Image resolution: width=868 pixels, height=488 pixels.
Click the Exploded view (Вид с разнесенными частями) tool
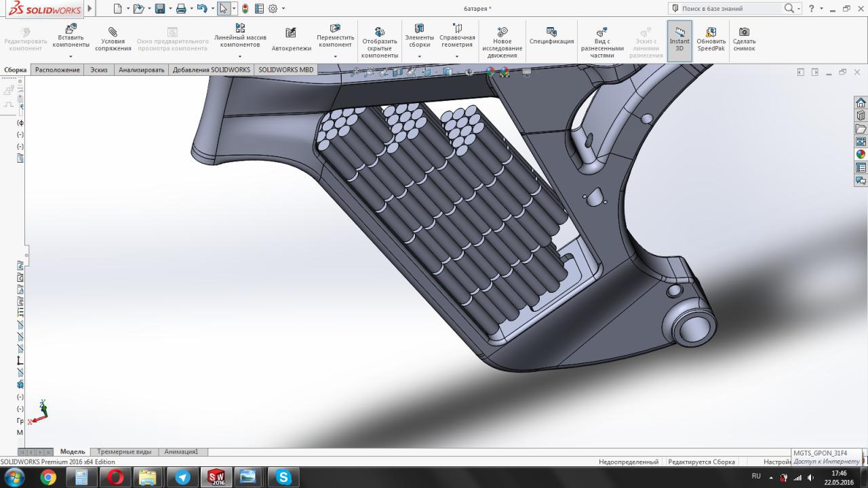[x=601, y=42]
